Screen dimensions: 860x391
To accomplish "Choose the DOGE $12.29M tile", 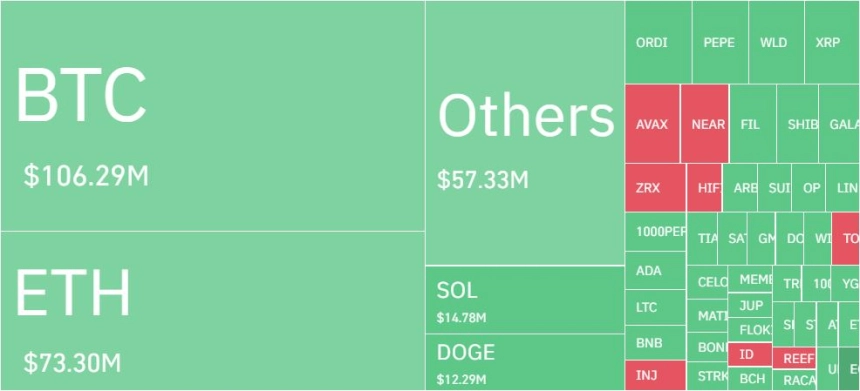I will (x=525, y=362).
